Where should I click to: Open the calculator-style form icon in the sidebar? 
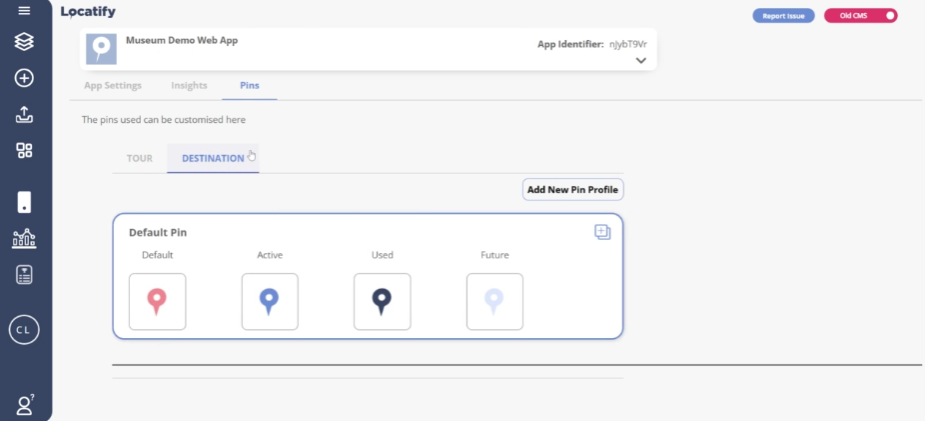pyautogui.click(x=24, y=275)
